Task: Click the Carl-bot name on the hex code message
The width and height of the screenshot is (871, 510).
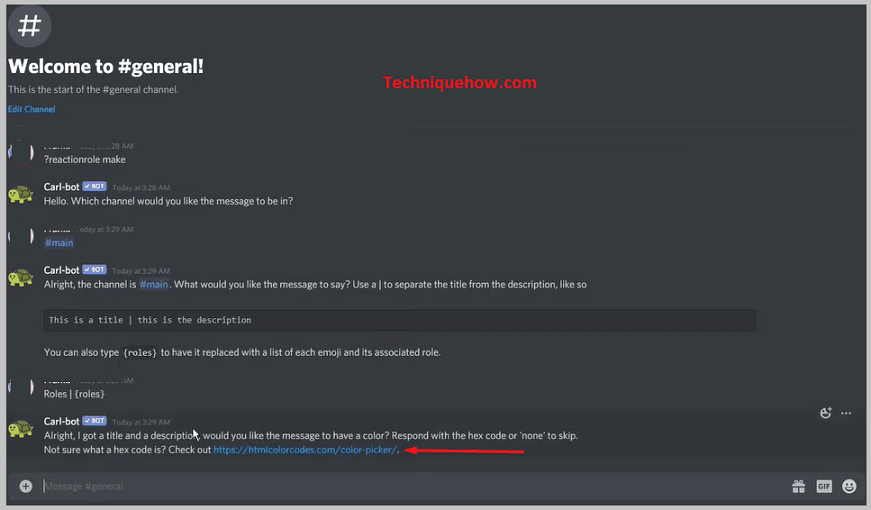Action: [62, 421]
